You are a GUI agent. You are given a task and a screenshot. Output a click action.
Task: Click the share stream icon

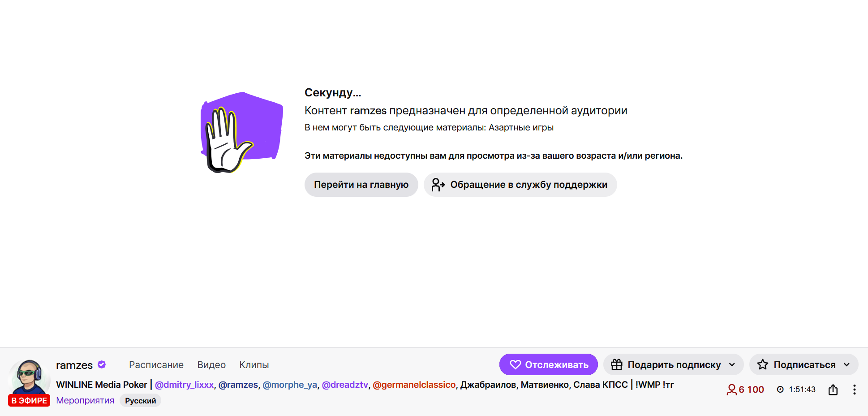(x=833, y=390)
